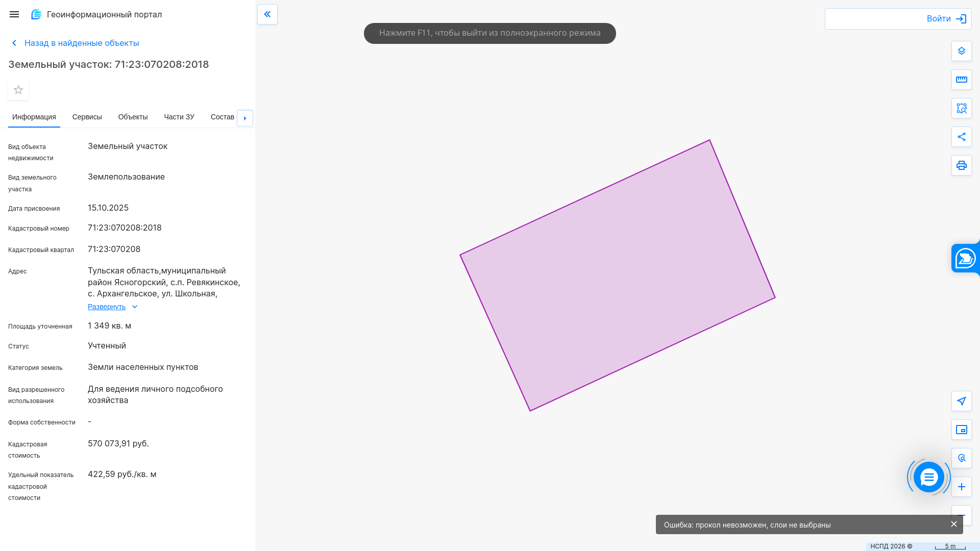The height and width of the screenshot is (551, 980).
Task: Collapse the side panel with double chevron
Action: [267, 14]
